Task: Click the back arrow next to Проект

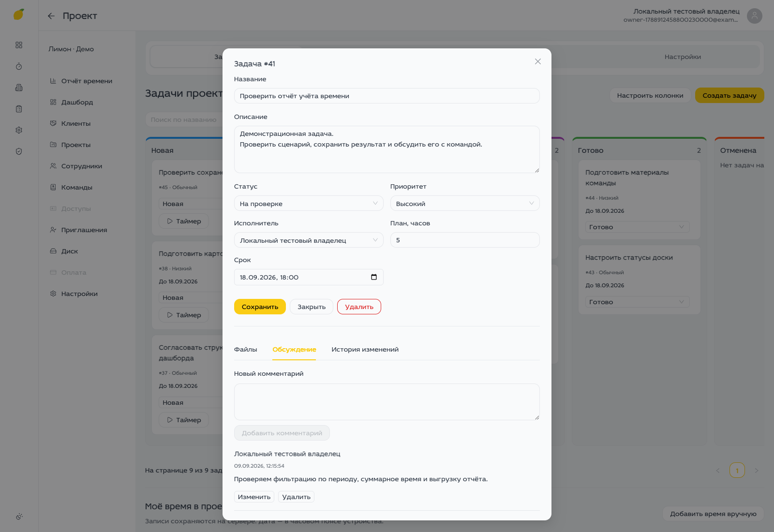Action: [x=51, y=16]
